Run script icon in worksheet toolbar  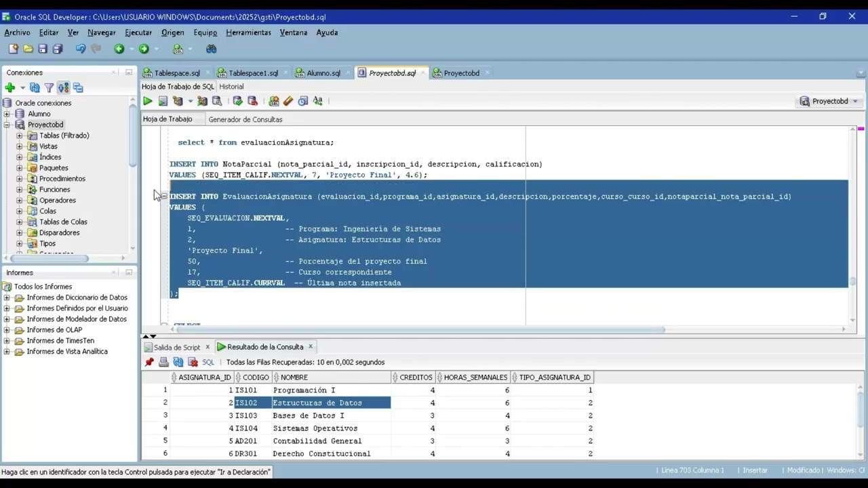(x=163, y=101)
